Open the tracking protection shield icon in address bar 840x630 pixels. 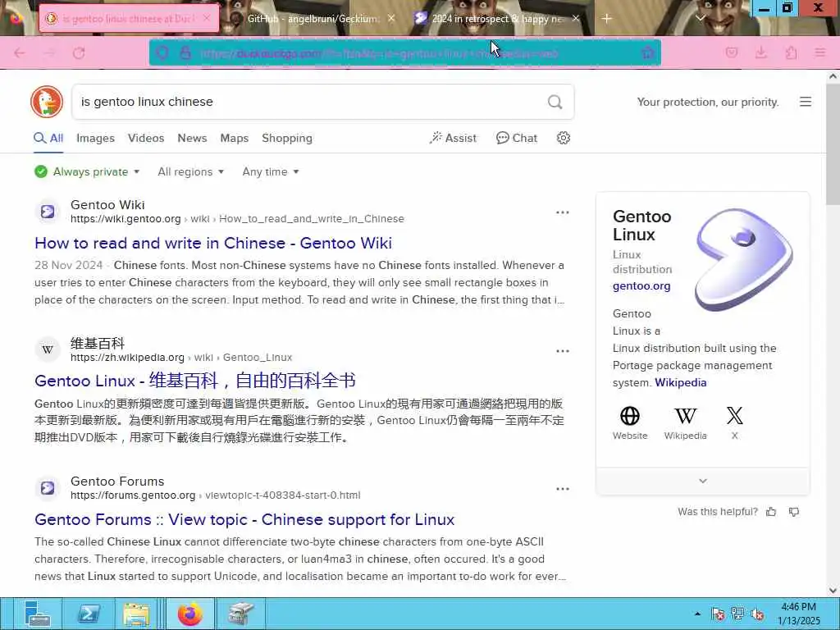(x=162, y=53)
